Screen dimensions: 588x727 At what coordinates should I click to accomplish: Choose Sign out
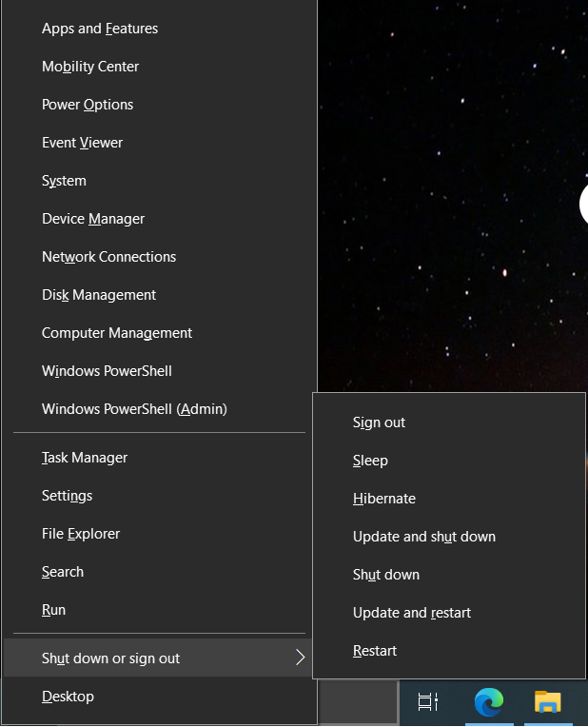click(x=449, y=422)
